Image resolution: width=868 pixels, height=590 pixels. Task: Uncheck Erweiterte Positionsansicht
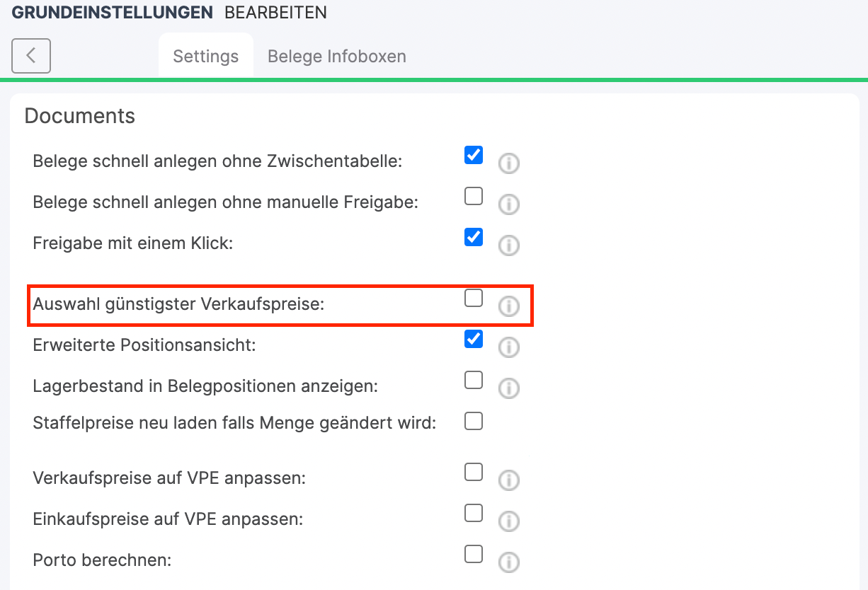pos(474,339)
